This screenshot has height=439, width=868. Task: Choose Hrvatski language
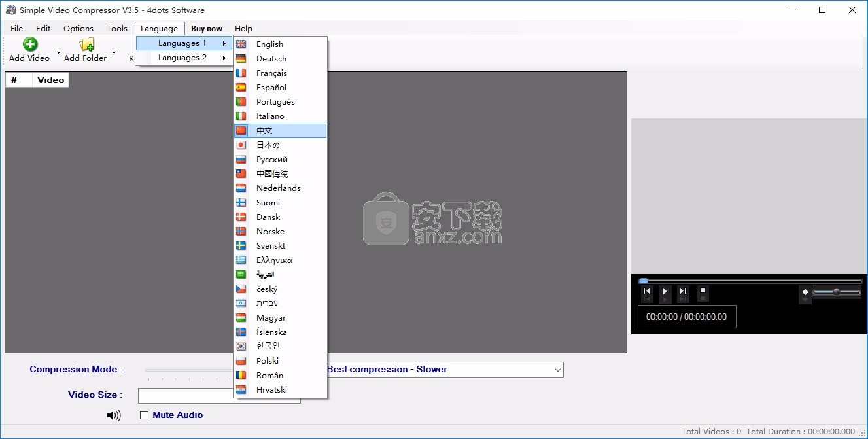point(280,389)
